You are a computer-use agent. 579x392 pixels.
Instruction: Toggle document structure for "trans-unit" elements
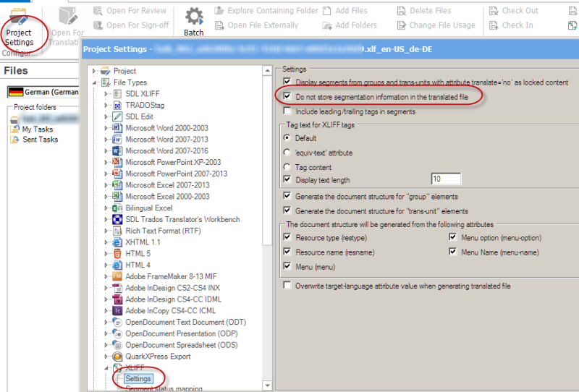click(x=287, y=210)
